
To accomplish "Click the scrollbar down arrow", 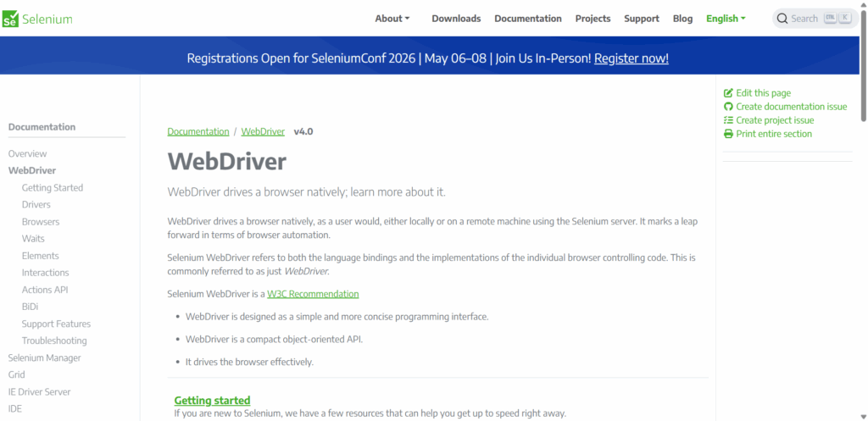I will (x=864, y=417).
